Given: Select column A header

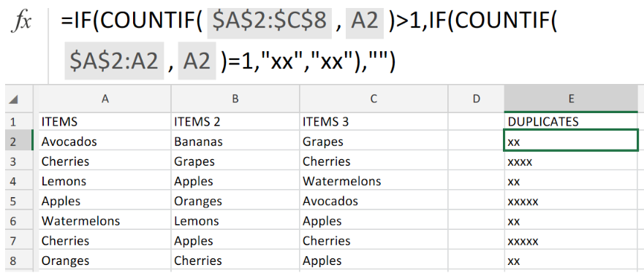Looking at the screenshot, I should coord(105,99).
